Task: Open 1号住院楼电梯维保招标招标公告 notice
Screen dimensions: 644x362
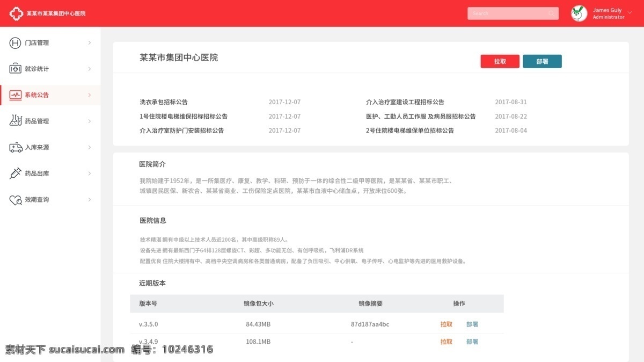Action: coord(184,117)
